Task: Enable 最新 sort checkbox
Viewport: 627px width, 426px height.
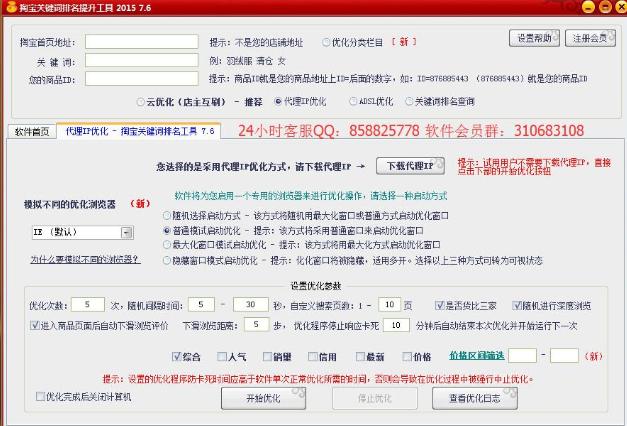Action: click(x=360, y=356)
